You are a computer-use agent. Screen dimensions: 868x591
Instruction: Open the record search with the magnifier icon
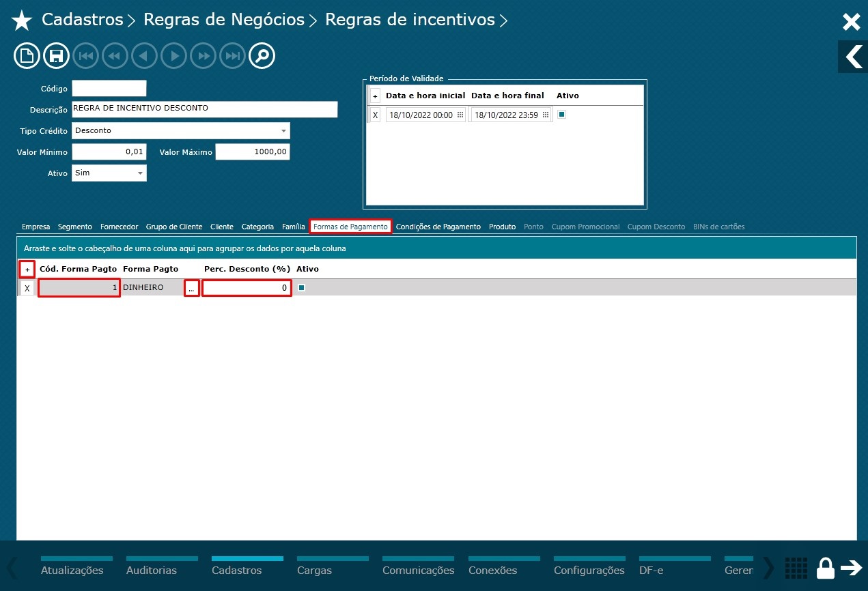[262, 55]
